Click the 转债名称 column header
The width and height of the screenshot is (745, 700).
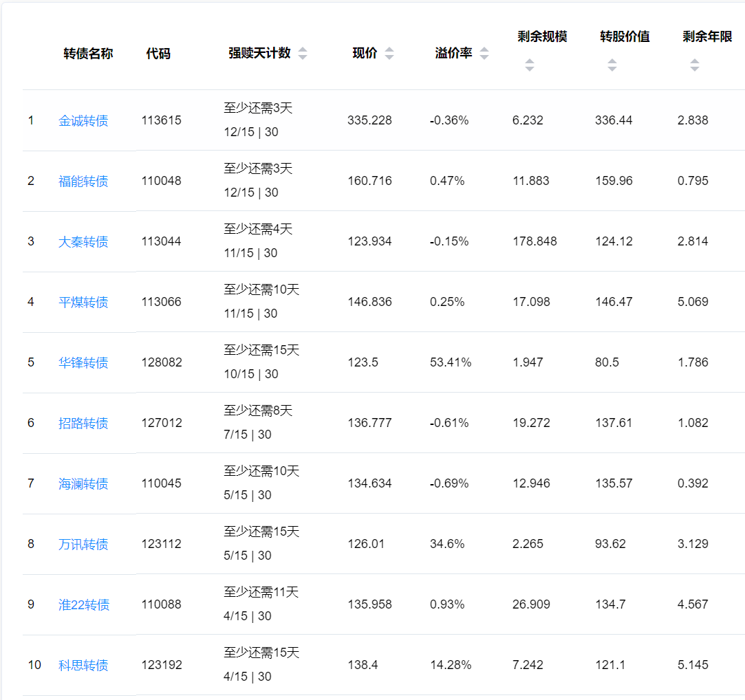tap(88, 54)
